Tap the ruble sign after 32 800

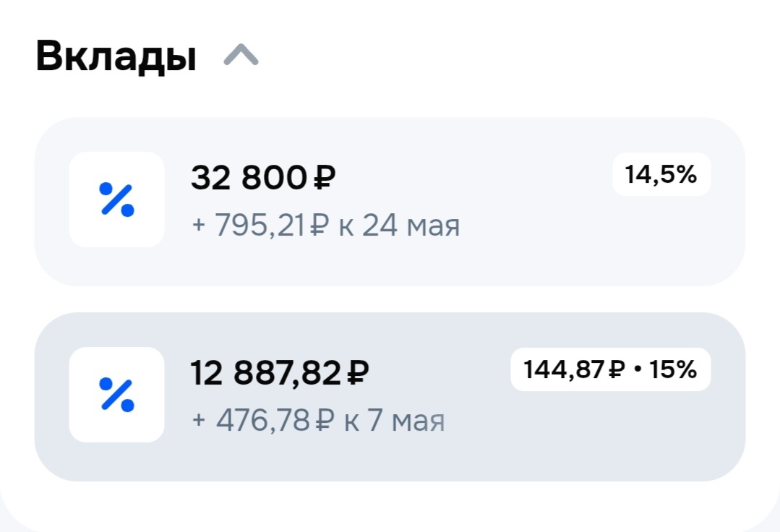[x=323, y=178]
